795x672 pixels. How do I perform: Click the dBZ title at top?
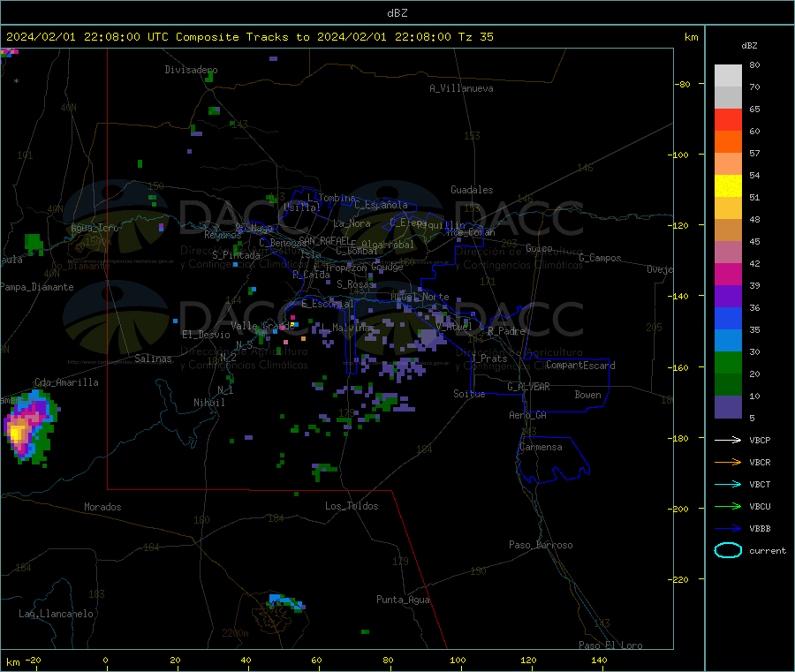pos(397,13)
